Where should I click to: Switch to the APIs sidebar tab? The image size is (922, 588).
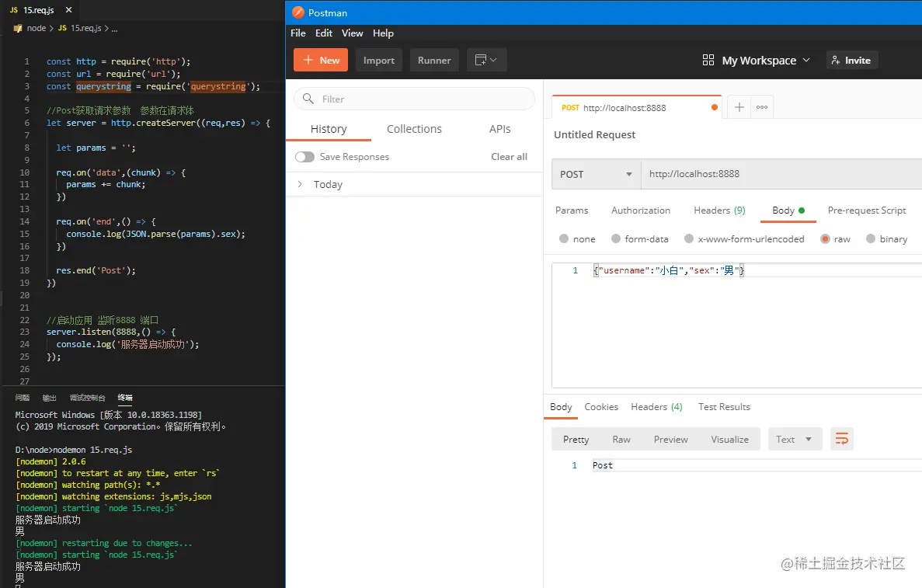pos(499,129)
